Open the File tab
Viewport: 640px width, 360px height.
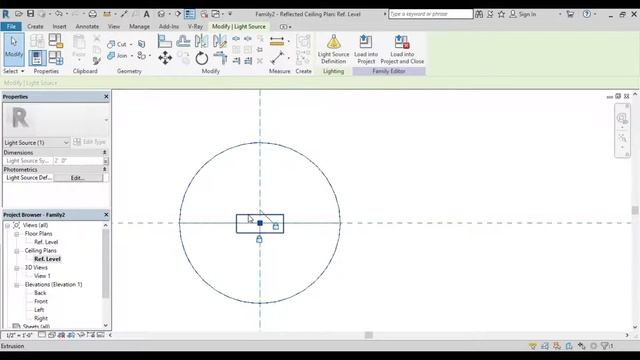[x=11, y=27]
